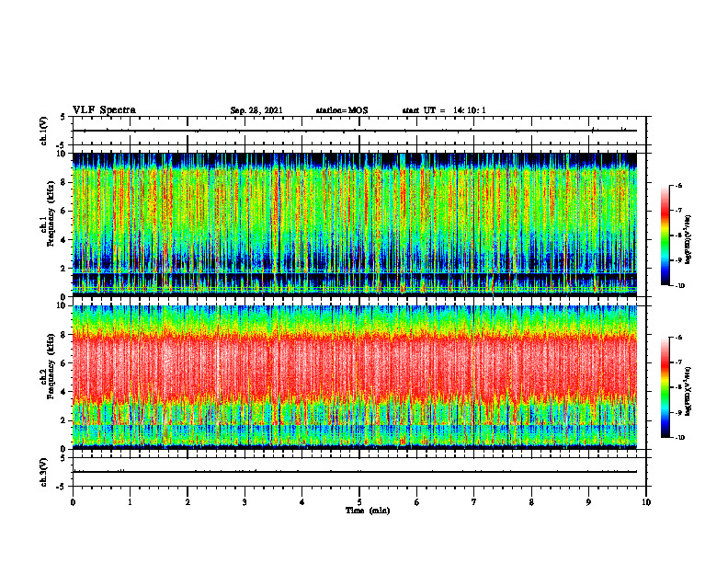Click the ch.3(V) waveform trace line
728x563 pixels.
355,472
